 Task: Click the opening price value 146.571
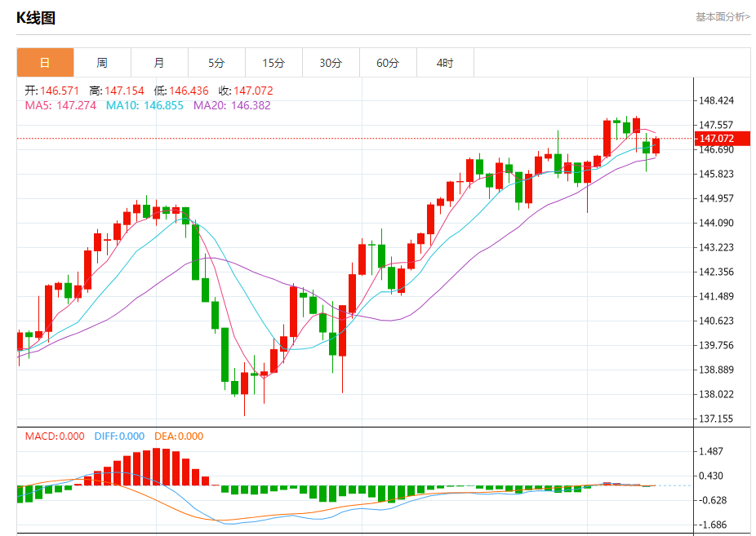(60, 91)
